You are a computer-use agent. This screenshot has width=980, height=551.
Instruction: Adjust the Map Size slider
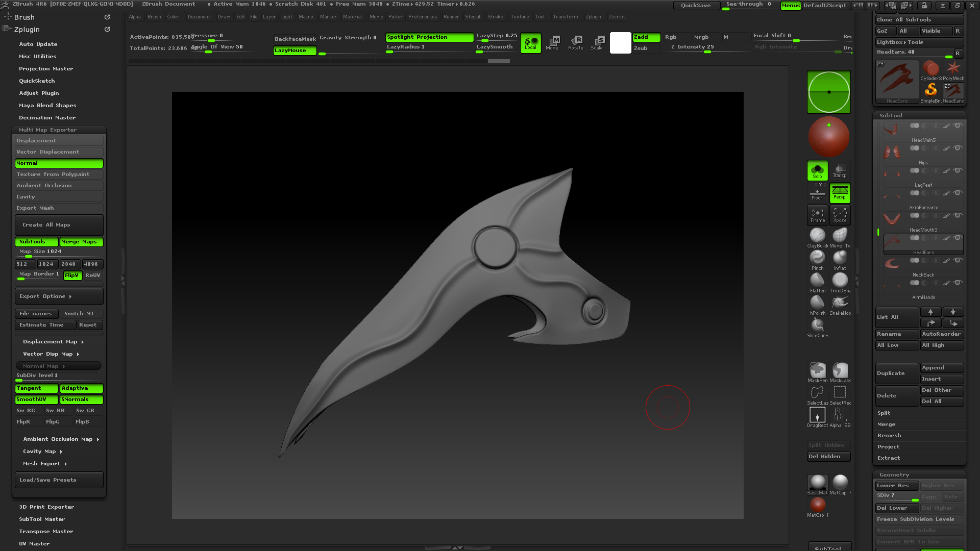coord(59,253)
